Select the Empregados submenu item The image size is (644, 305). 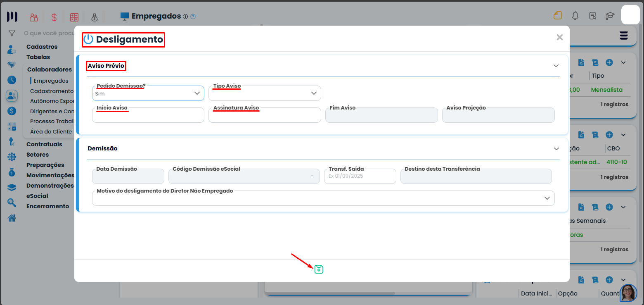tap(51, 81)
